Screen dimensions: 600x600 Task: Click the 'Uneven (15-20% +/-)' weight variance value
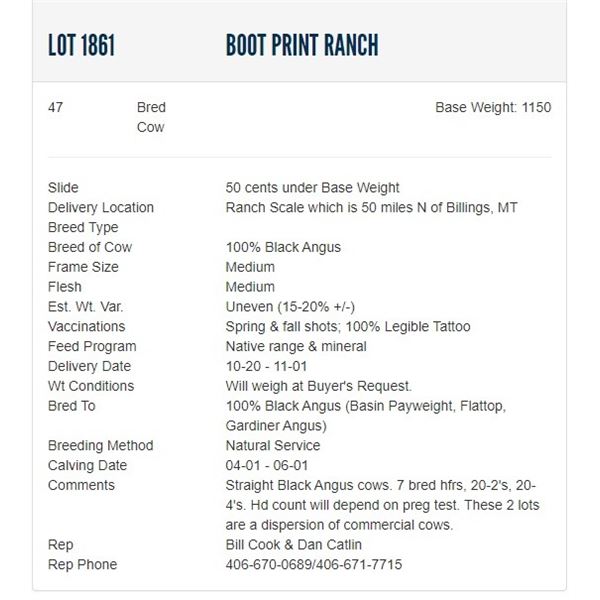click(x=290, y=307)
